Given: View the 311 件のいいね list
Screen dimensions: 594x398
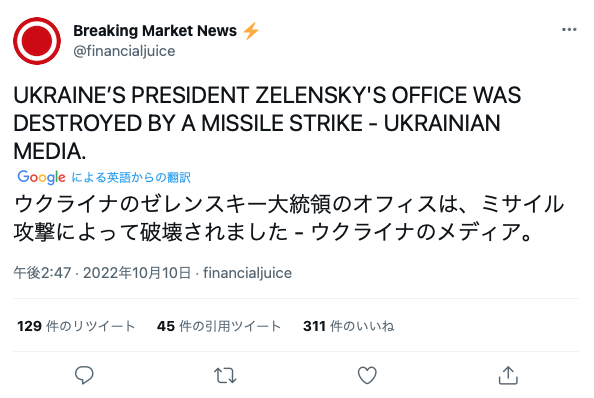Looking at the screenshot, I should [349, 326].
